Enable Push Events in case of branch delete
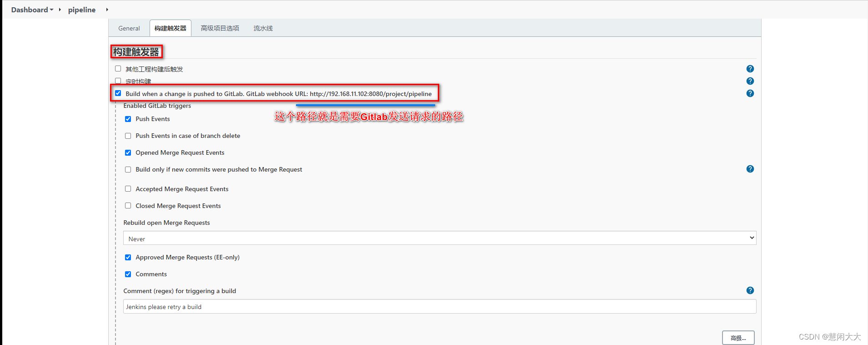Viewport: 868px width, 345px height. click(128, 136)
